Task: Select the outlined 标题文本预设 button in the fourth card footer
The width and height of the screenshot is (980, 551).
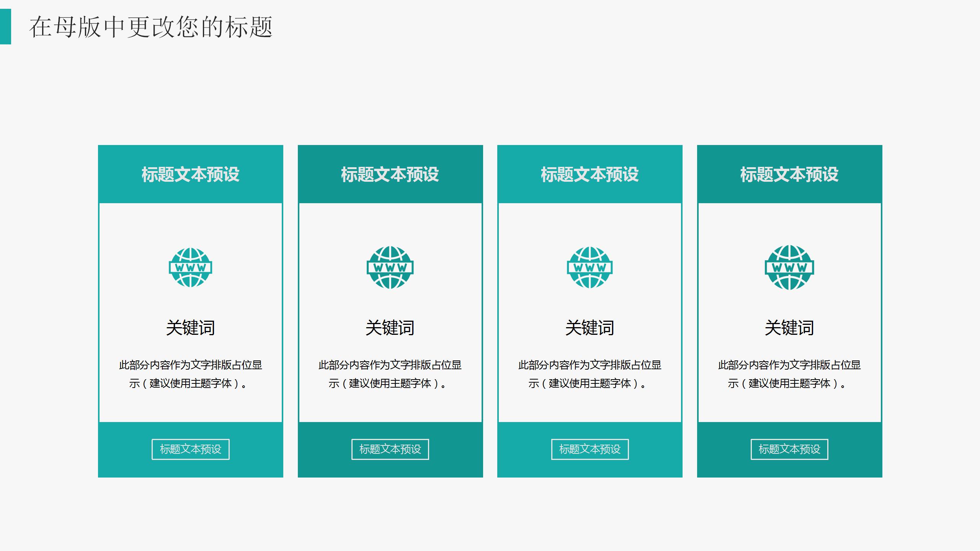Action: coord(789,449)
